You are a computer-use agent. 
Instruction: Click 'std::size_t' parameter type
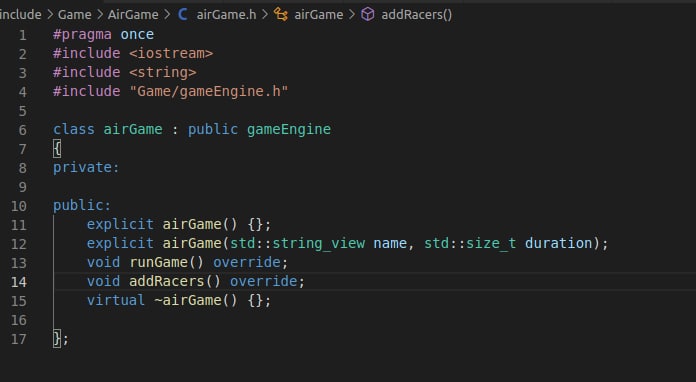[x=470, y=243]
